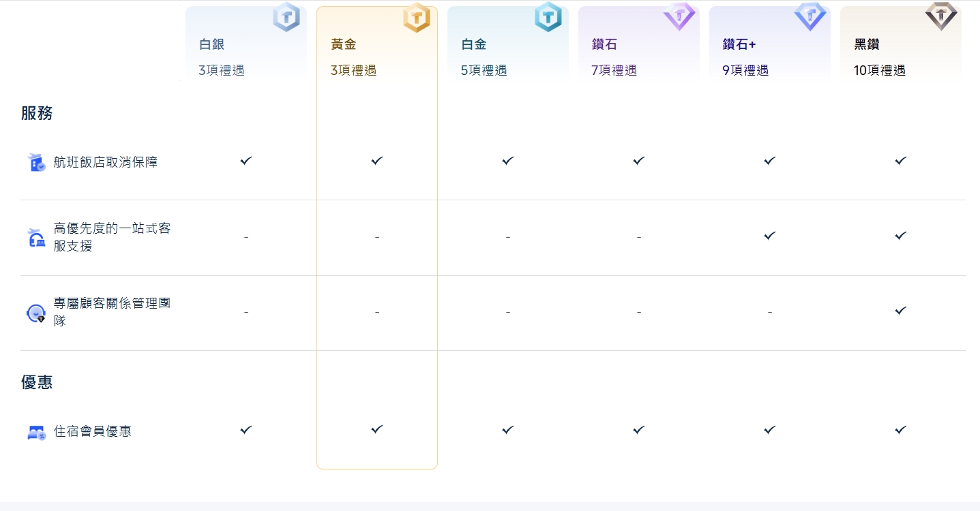Click the 高優先度的一站式客服支援 headset icon
The height and width of the screenshot is (511, 980).
(36, 237)
